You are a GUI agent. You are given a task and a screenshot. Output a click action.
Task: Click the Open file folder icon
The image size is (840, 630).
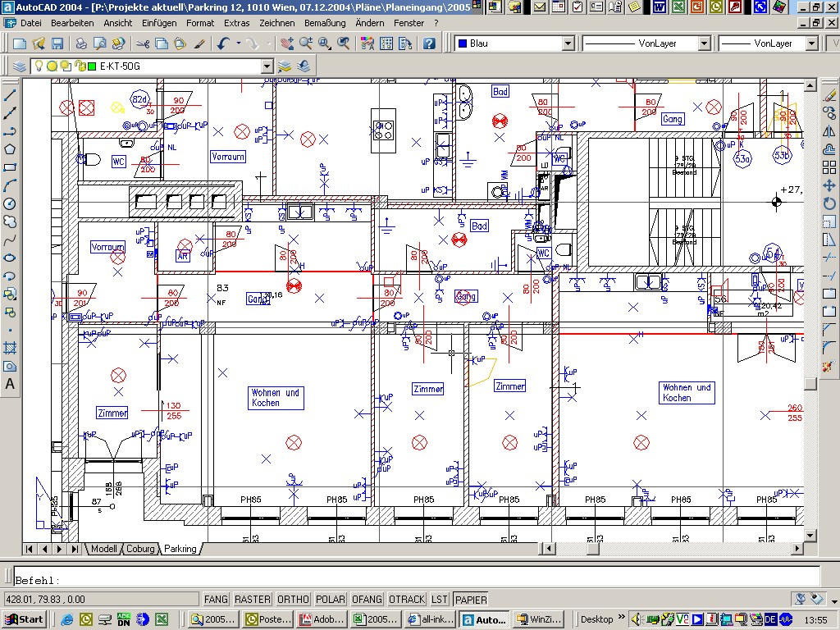[39, 44]
